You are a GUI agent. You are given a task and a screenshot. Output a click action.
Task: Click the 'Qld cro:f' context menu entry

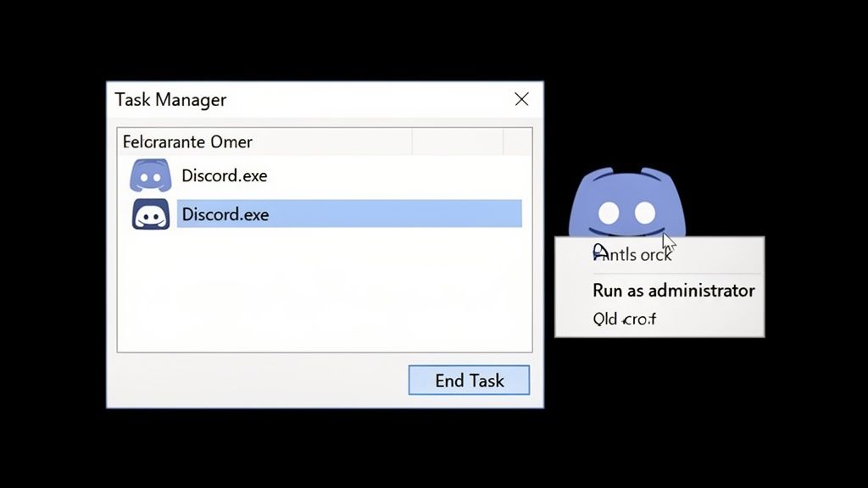coord(625,319)
